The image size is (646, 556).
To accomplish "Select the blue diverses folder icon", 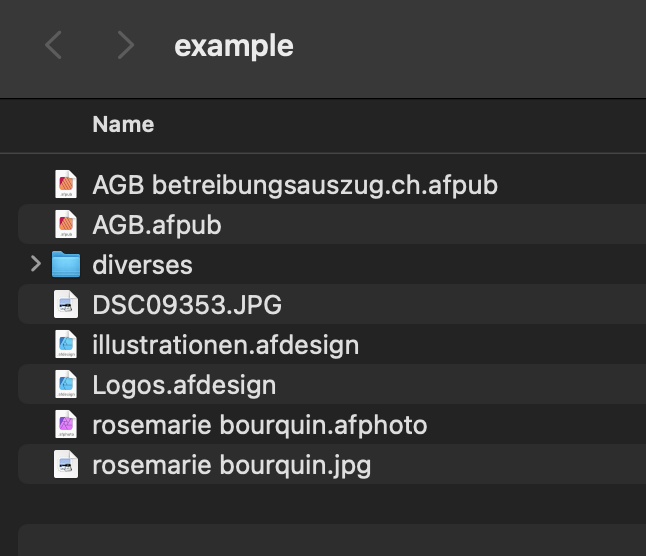I will pos(66,264).
